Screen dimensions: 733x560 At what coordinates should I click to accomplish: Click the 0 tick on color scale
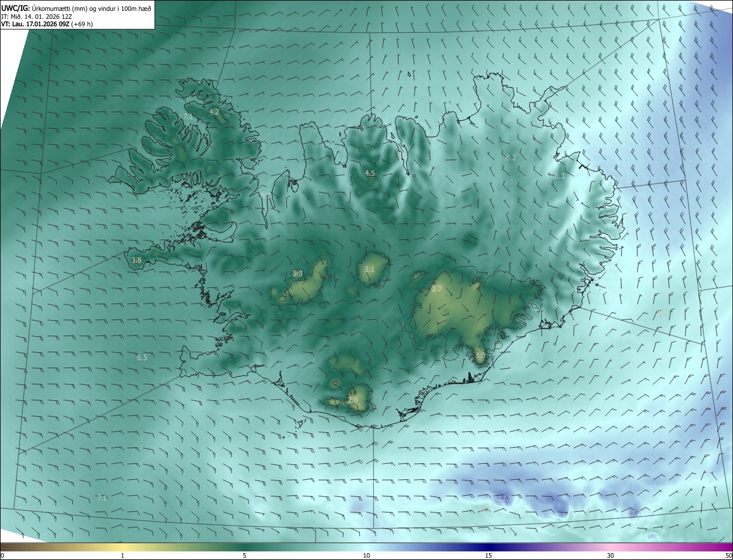(x=2, y=556)
